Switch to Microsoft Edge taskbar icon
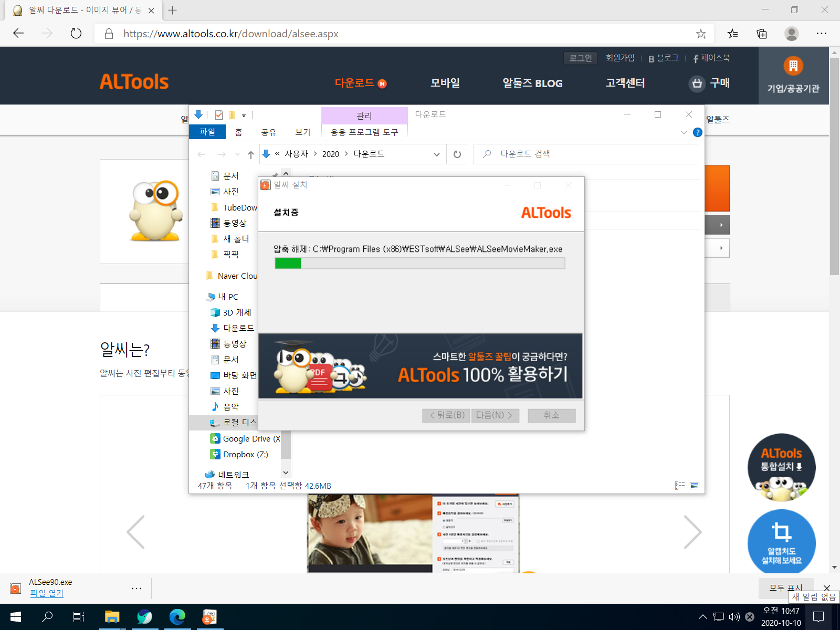This screenshot has height=630, width=840. click(177, 617)
